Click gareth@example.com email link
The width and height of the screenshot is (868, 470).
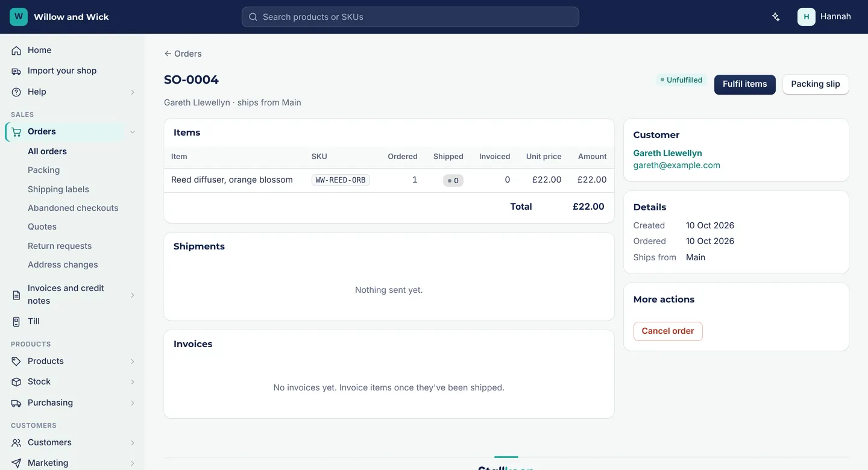pos(676,165)
